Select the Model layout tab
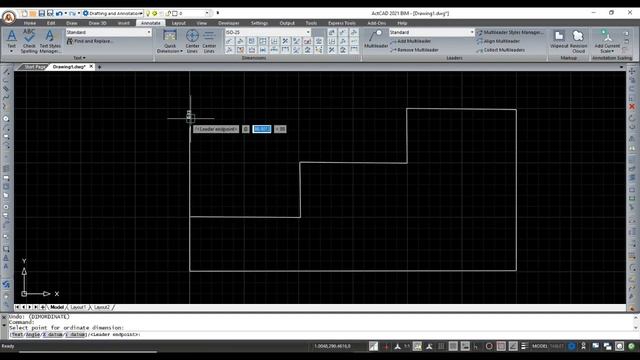 click(57, 307)
